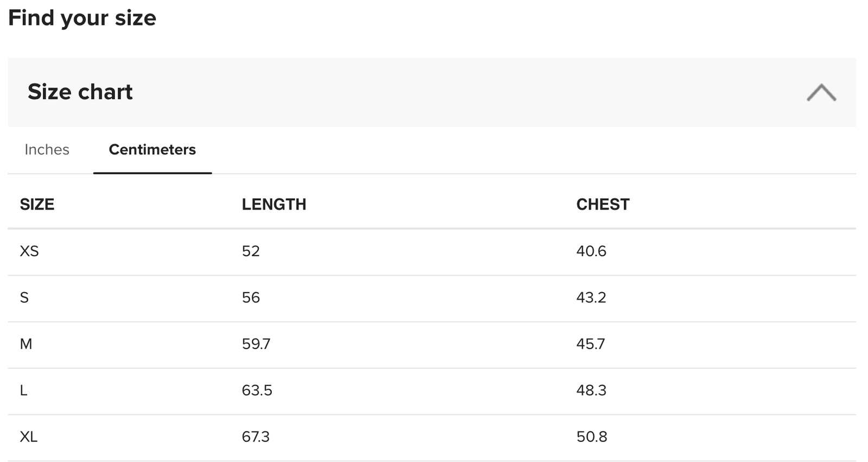868x462 pixels.
Task: Select the XL size row label
Action: (29, 437)
